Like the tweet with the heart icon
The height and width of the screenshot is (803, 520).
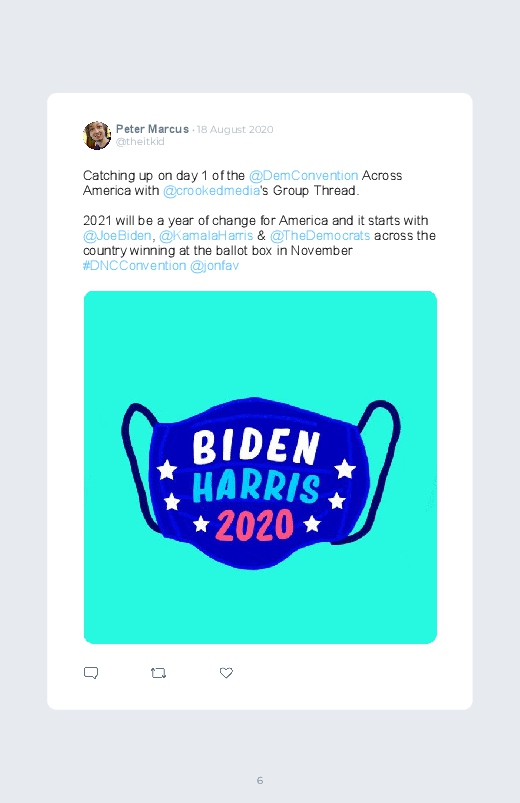point(226,673)
